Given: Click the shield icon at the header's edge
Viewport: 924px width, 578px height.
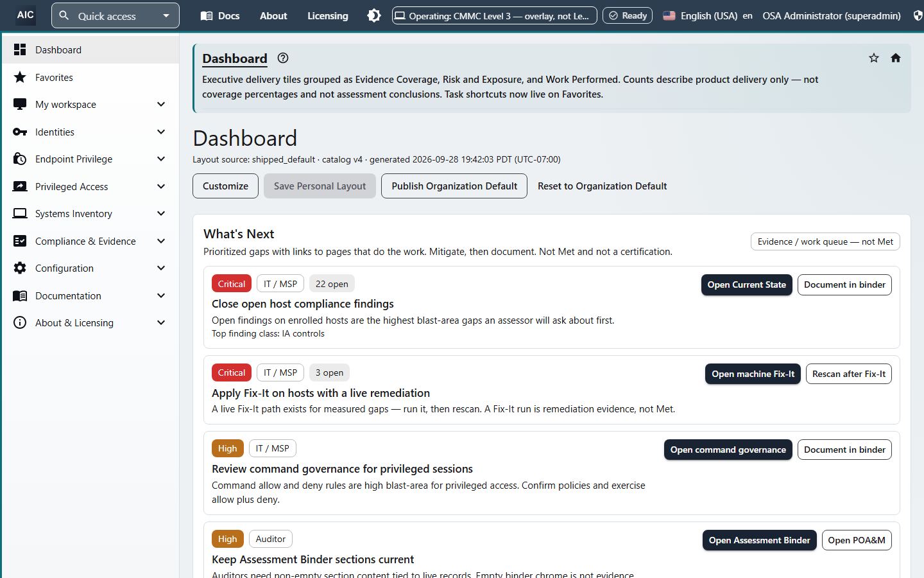Looking at the screenshot, I should click(918, 15).
